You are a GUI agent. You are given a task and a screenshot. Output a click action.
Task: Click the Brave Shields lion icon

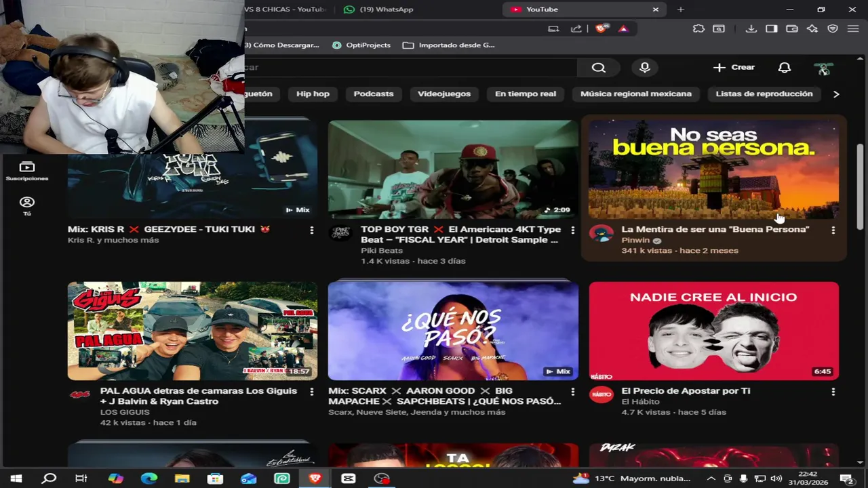(601, 28)
